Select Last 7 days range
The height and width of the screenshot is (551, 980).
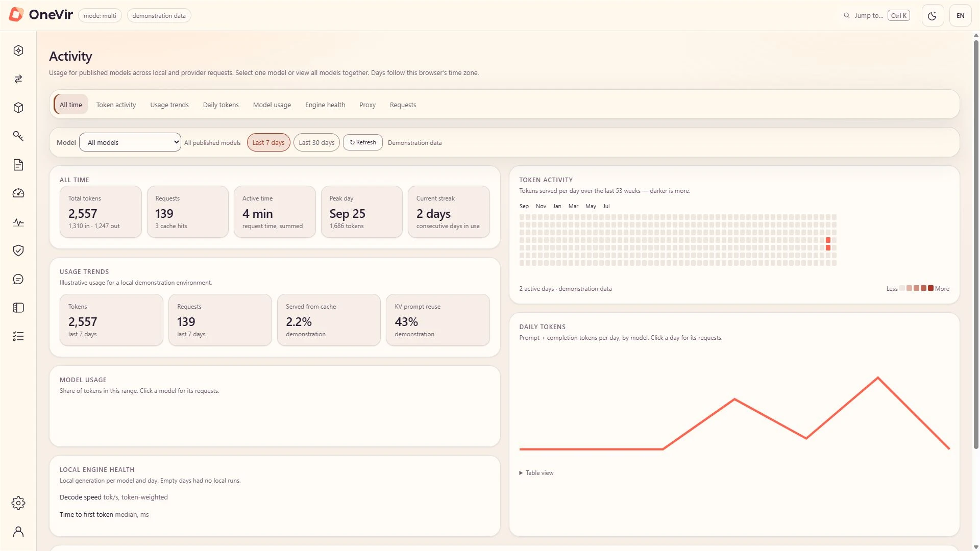point(268,142)
